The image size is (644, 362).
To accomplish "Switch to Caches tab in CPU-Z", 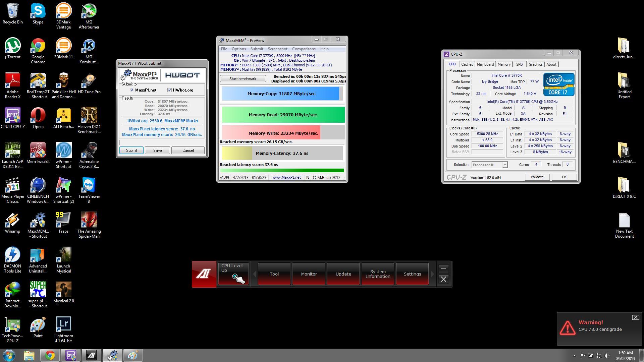I will pyautogui.click(x=467, y=64).
